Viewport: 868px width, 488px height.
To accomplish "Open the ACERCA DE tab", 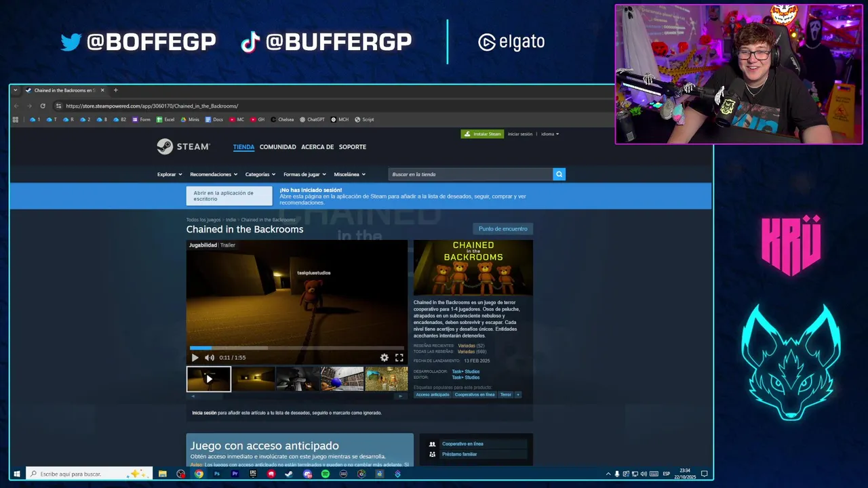I will tap(317, 146).
